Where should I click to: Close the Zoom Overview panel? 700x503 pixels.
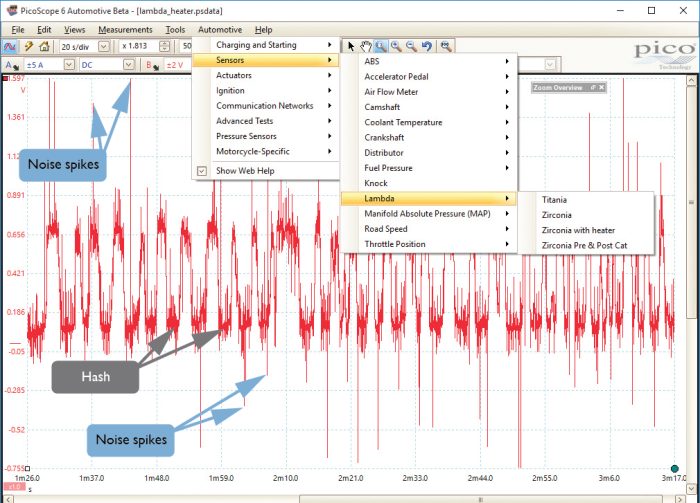pyautogui.click(x=602, y=87)
